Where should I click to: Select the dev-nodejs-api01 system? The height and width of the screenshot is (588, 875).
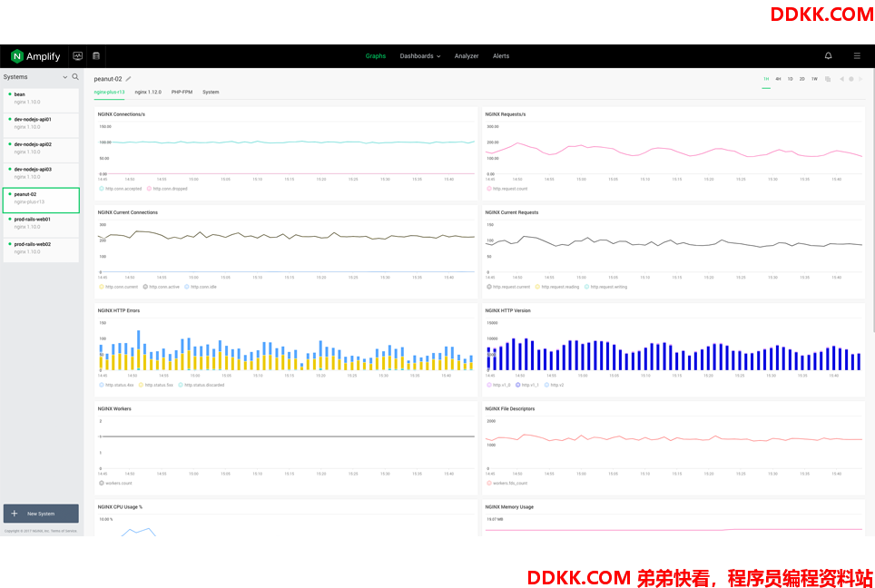[41, 125]
